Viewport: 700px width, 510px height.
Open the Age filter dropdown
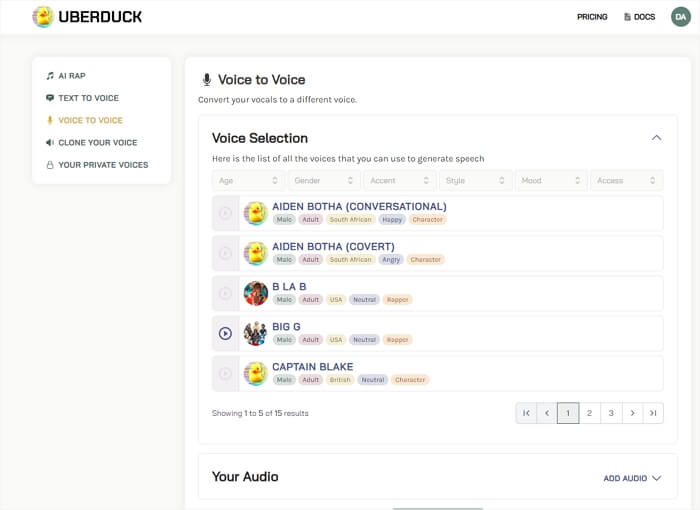[x=248, y=180]
